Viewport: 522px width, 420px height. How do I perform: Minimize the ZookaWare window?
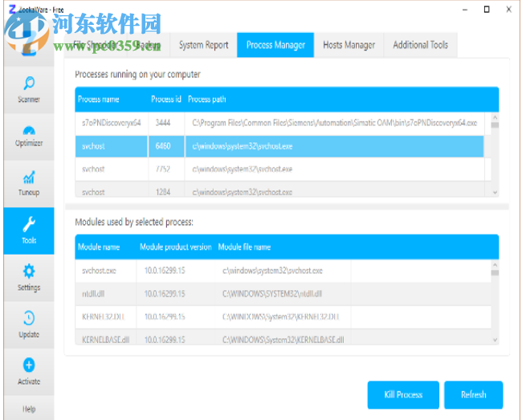(465, 10)
